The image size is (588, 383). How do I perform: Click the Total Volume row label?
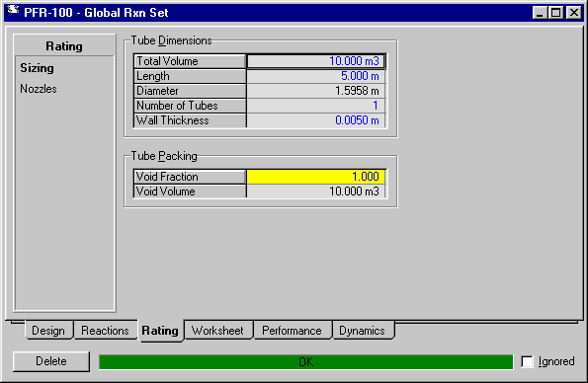pos(190,61)
